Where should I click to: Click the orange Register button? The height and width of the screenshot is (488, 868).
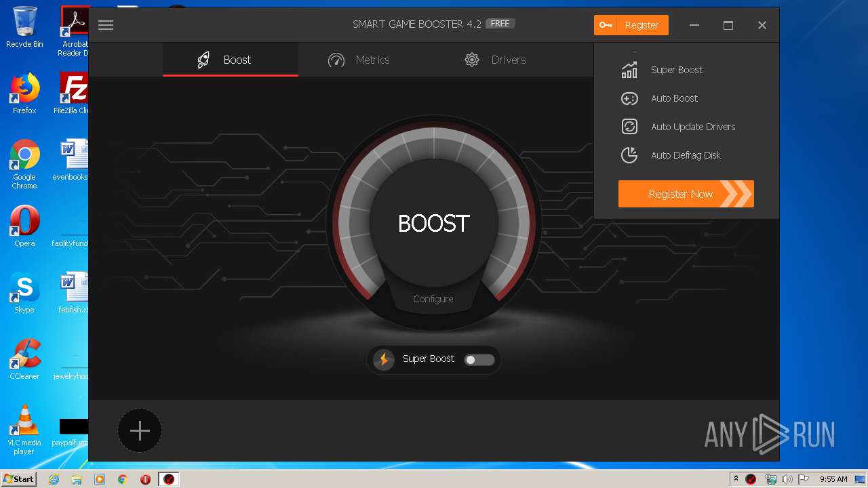(631, 25)
